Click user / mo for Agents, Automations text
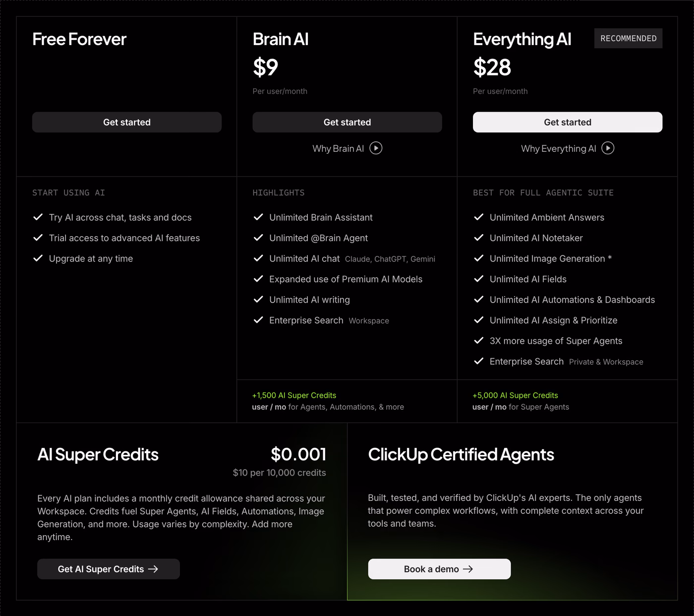The width and height of the screenshot is (694, 616). [328, 407]
